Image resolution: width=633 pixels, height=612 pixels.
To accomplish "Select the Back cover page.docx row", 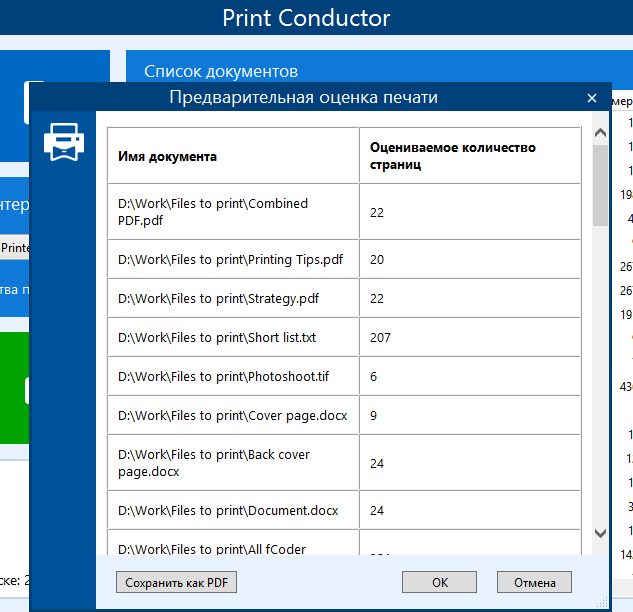I will pos(344,463).
